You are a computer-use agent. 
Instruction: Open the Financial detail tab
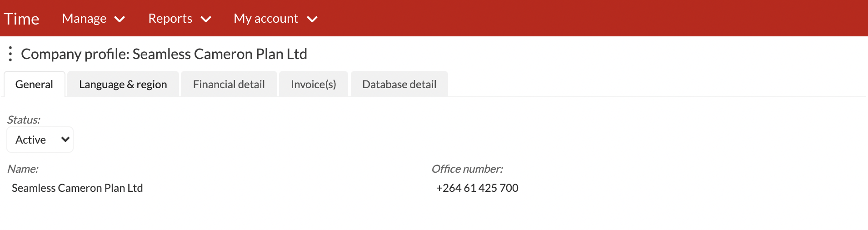[229, 84]
